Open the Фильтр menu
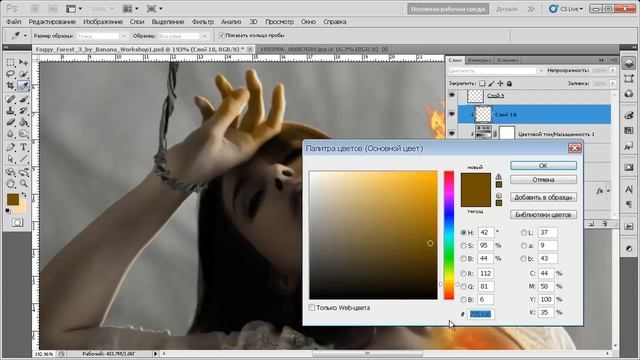The height and width of the screenshot is (360, 640). click(203, 22)
